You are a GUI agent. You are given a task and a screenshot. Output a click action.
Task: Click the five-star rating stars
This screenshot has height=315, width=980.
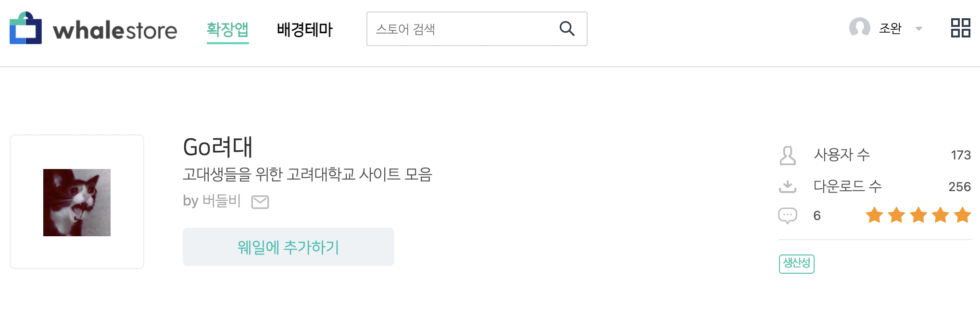click(x=918, y=215)
